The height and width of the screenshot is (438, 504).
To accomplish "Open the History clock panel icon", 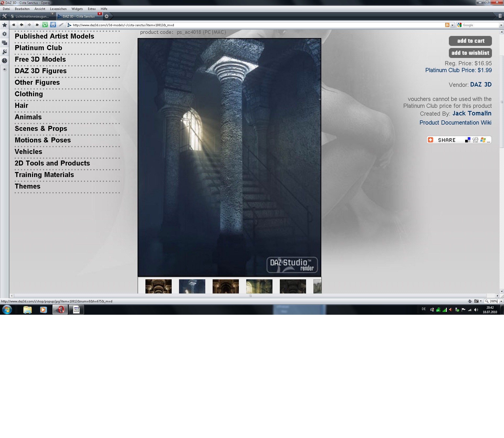I will point(4,61).
